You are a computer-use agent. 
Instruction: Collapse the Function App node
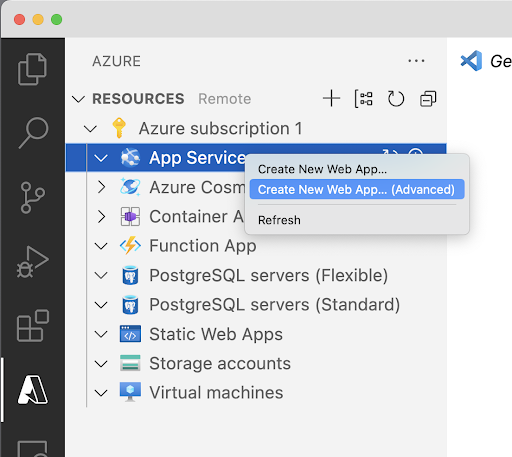[x=101, y=246]
